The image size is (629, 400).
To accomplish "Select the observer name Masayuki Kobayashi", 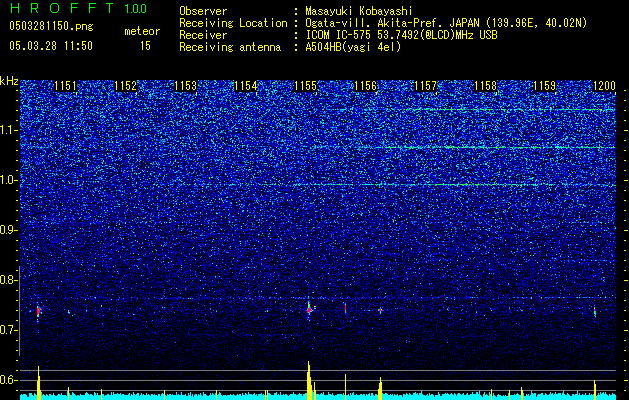I will pyautogui.click(x=358, y=12).
